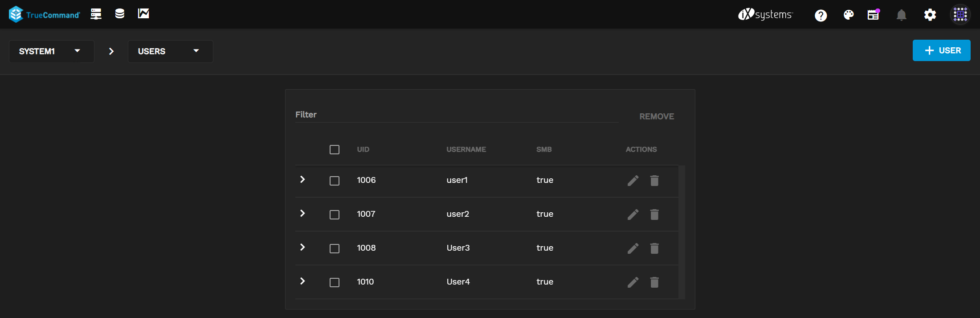Expand the User4 row details
Image resolution: width=980 pixels, height=318 pixels.
click(x=302, y=281)
